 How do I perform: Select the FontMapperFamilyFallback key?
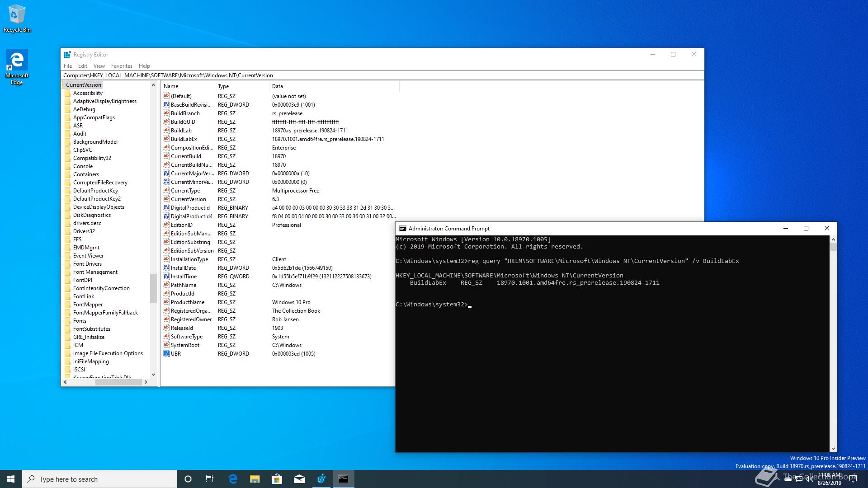pos(105,313)
